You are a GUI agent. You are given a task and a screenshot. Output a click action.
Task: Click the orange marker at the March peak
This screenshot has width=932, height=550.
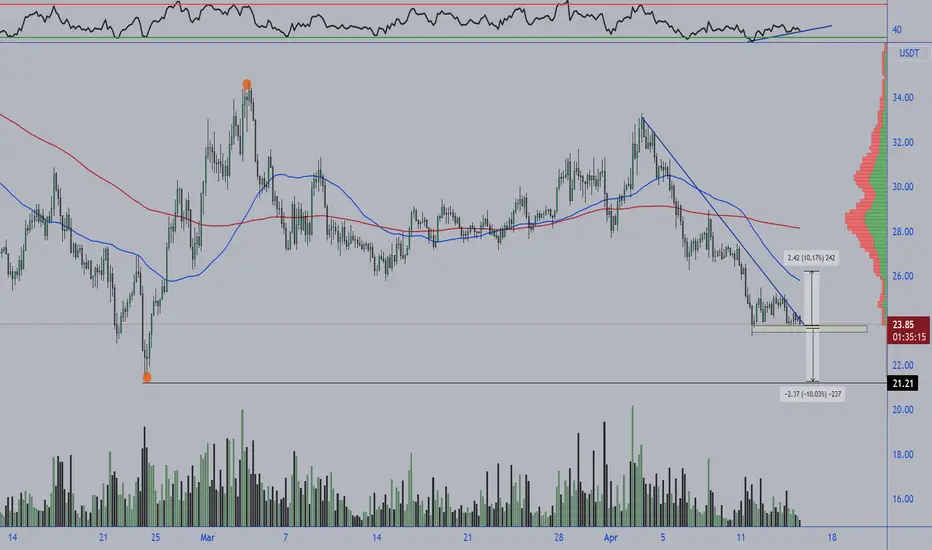point(247,84)
